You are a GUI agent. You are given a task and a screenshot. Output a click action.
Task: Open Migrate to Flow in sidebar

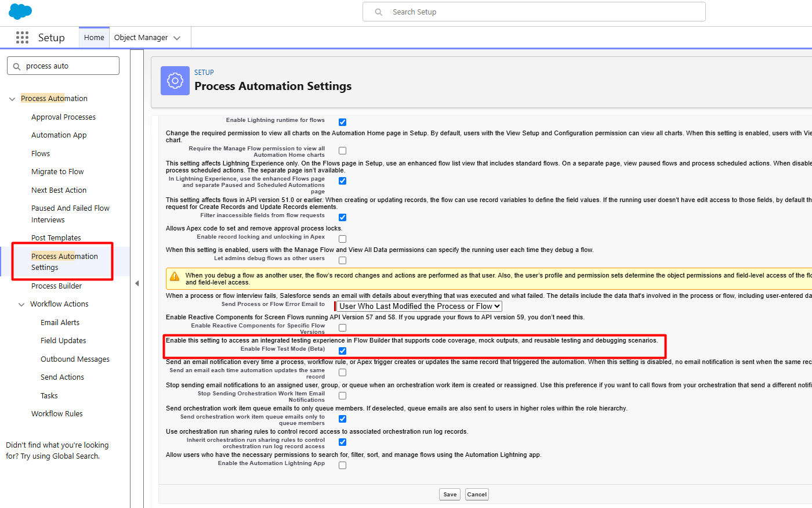click(57, 171)
